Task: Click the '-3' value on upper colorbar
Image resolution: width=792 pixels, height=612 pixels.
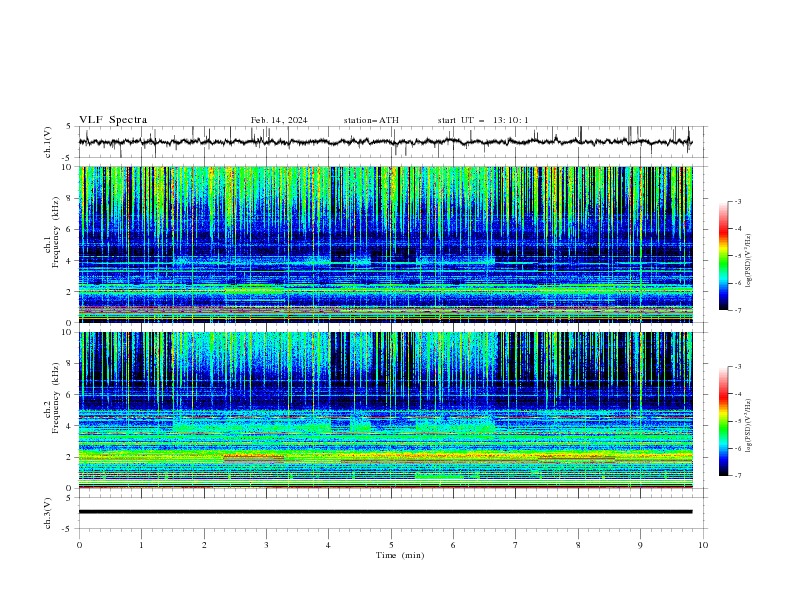Action: [737, 201]
